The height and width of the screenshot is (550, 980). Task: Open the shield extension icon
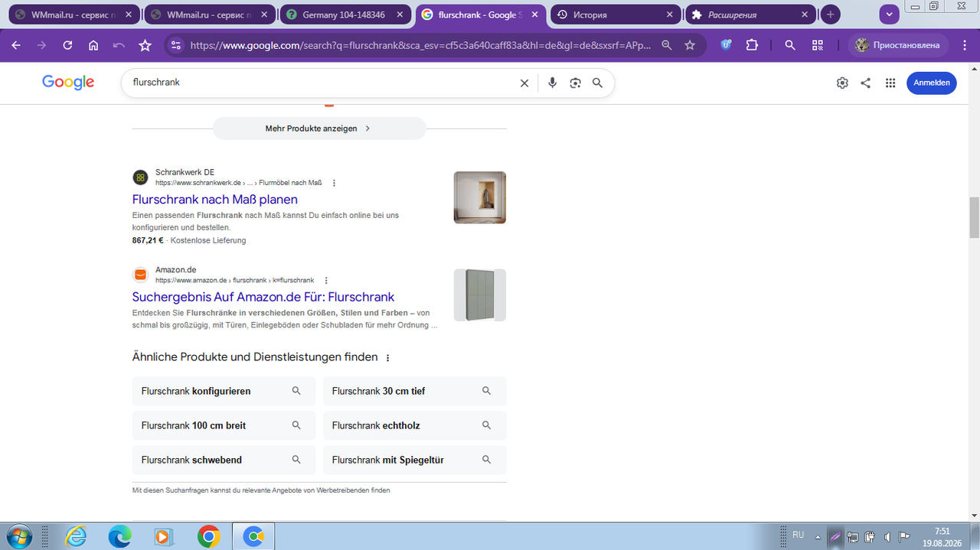pyautogui.click(x=727, y=45)
